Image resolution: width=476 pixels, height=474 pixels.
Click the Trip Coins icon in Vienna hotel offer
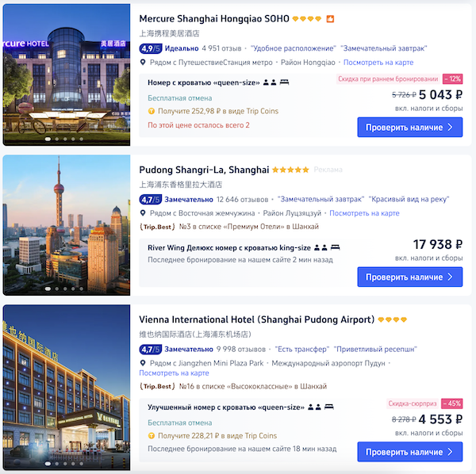pyautogui.click(x=152, y=436)
